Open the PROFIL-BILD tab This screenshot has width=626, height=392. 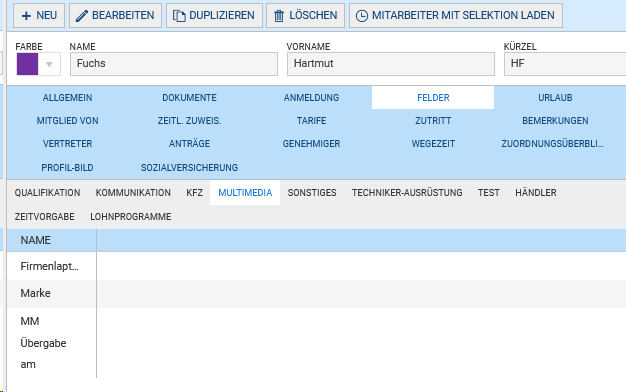coord(67,168)
